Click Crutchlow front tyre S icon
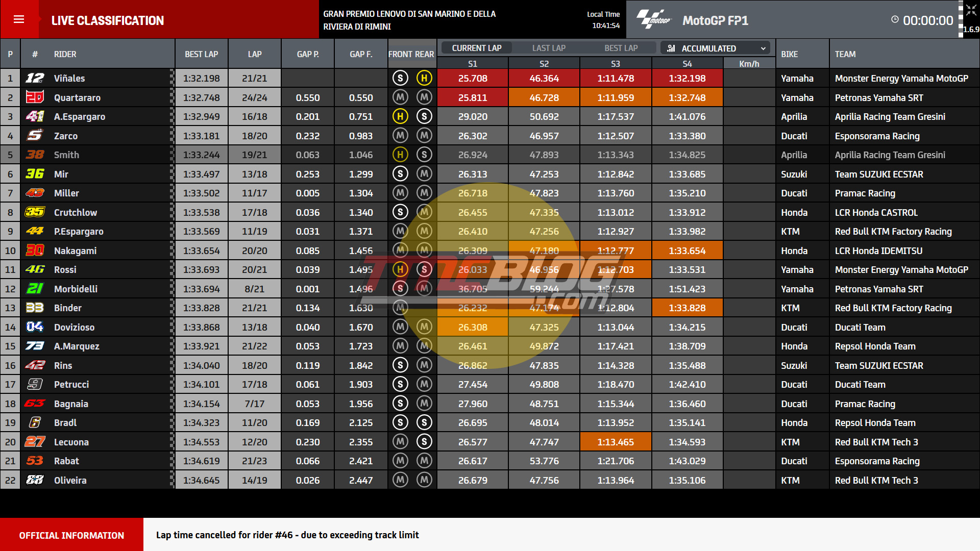 tap(400, 212)
